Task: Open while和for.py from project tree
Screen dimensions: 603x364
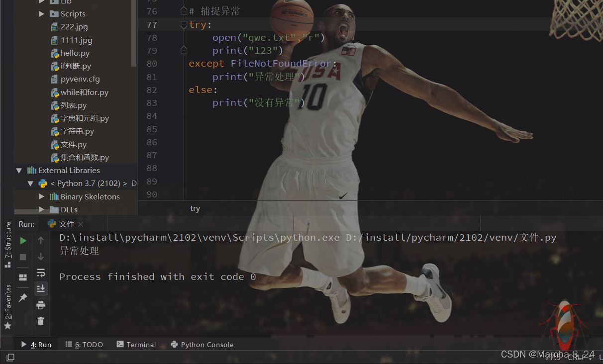Action: pyautogui.click(x=85, y=92)
